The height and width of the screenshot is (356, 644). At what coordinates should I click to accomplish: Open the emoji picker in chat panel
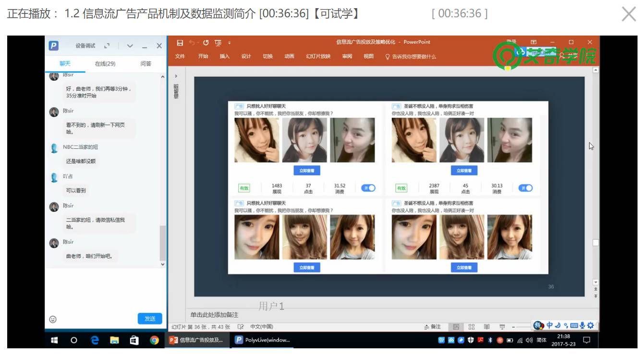[x=53, y=319]
